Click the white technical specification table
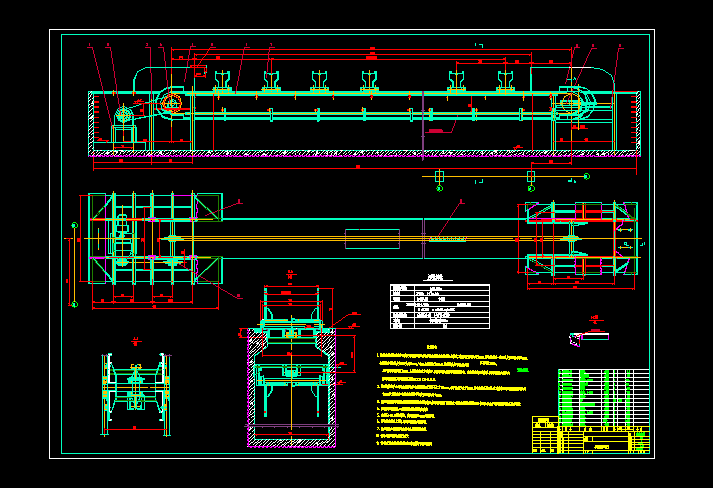713x488 pixels. (x=440, y=306)
